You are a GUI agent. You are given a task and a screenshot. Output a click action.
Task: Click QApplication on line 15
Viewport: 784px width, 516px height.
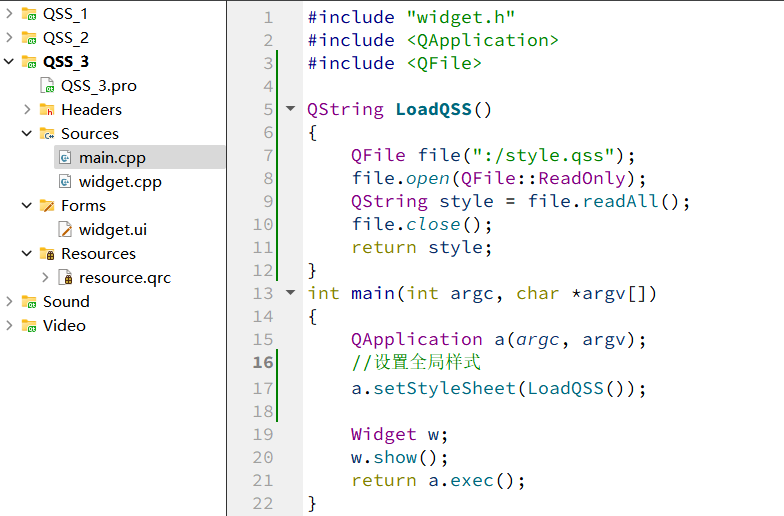pyautogui.click(x=416, y=340)
